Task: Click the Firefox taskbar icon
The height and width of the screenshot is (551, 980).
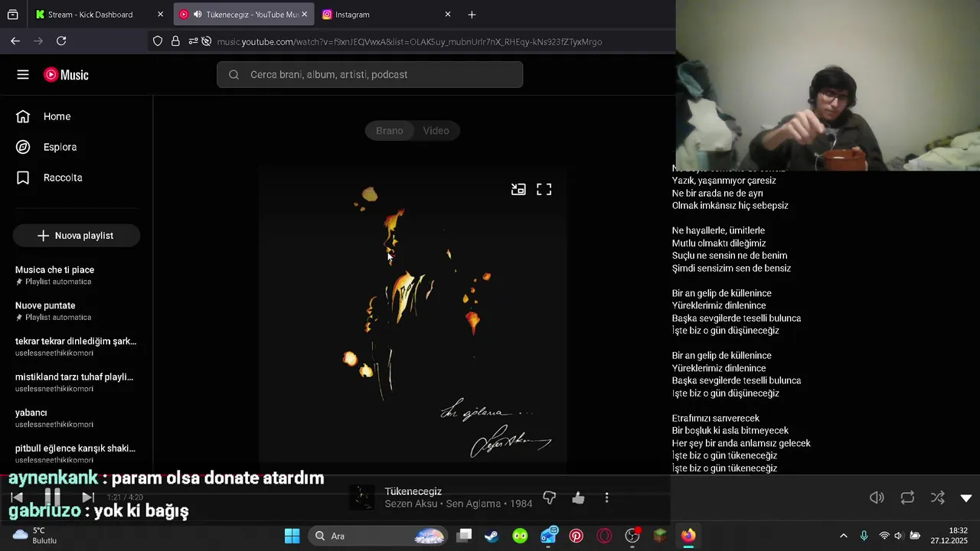Action: coord(688,536)
